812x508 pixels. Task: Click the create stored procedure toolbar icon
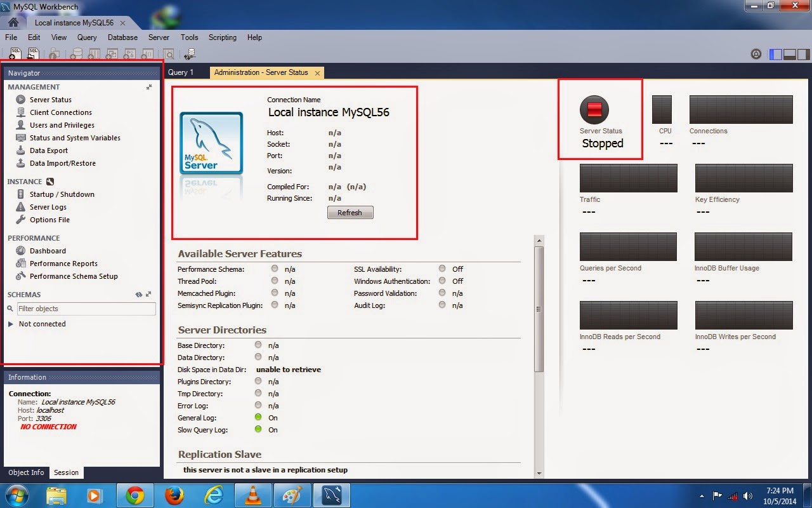click(x=130, y=55)
